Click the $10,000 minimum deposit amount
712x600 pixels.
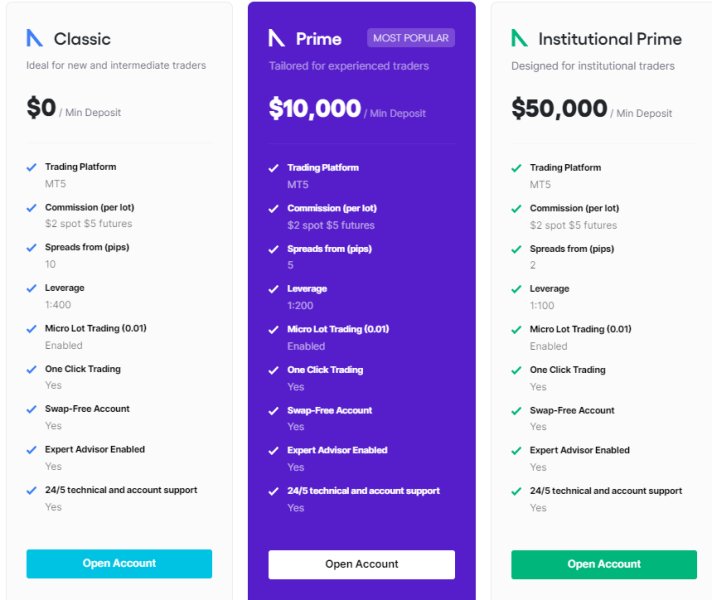[315, 109]
